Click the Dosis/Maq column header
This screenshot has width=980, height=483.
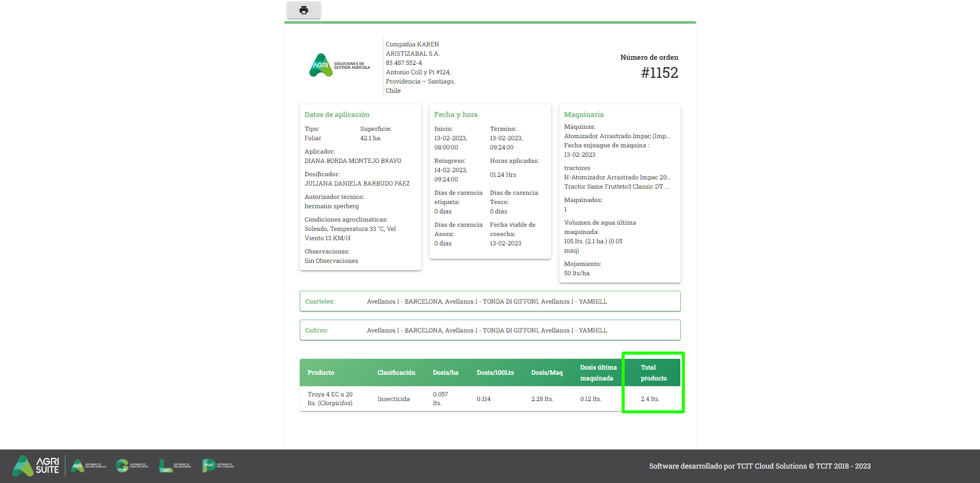click(547, 373)
